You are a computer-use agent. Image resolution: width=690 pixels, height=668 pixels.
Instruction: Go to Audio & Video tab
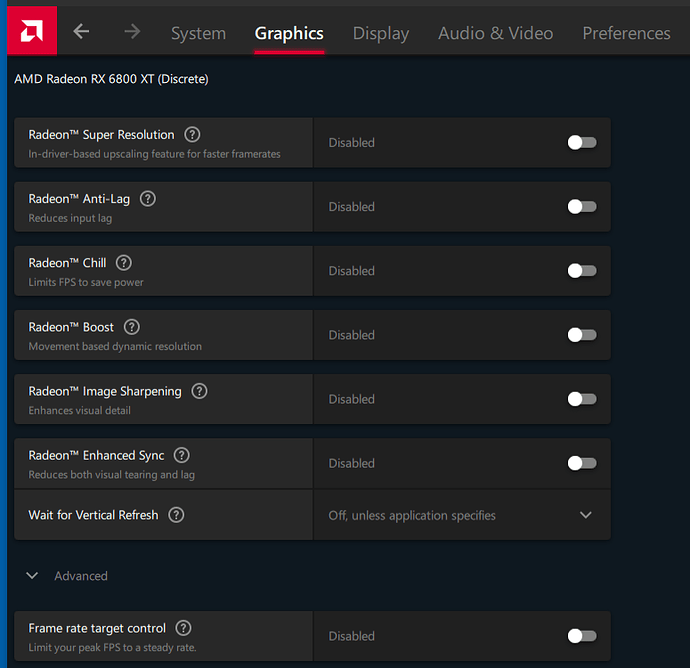click(495, 33)
